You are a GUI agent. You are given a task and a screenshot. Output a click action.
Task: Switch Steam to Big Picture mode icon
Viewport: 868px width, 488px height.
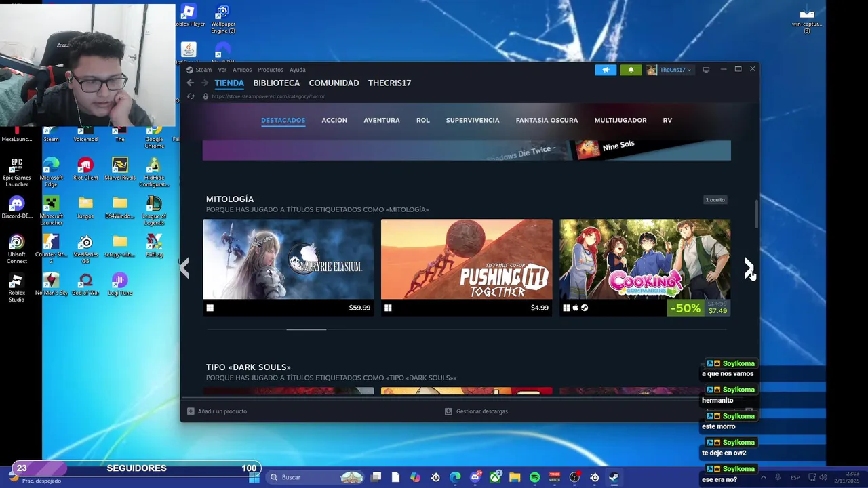coord(706,70)
